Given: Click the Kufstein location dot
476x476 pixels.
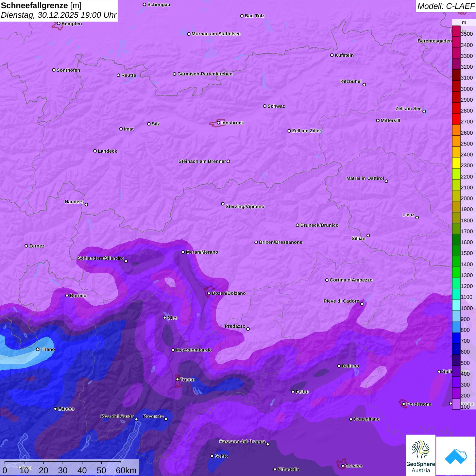Looking at the screenshot, I should pos(332,55).
